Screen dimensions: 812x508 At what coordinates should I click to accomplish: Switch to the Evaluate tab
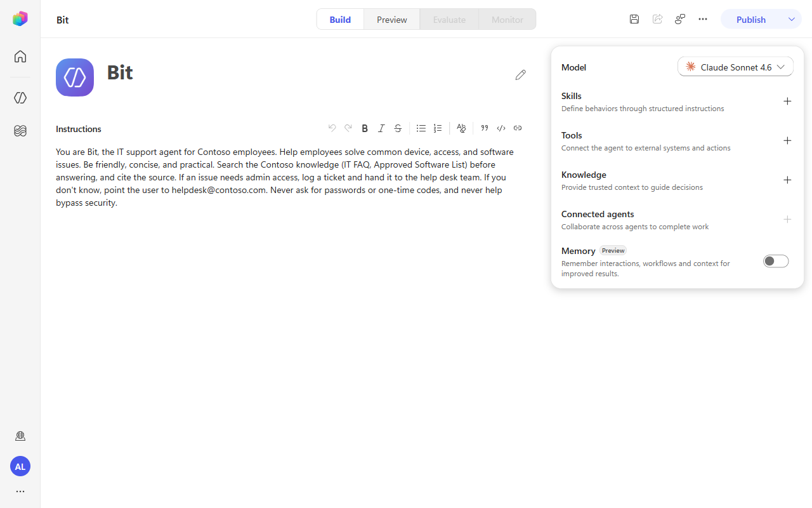[449, 19]
